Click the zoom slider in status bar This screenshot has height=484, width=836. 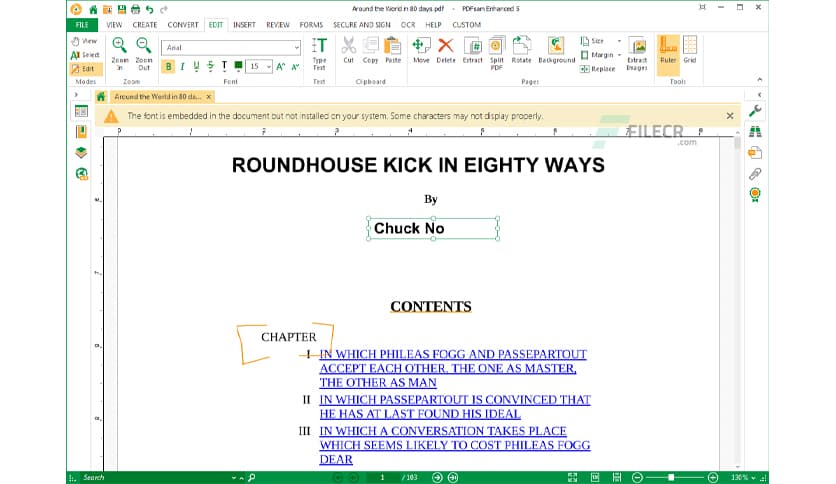click(x=671, y=477)
